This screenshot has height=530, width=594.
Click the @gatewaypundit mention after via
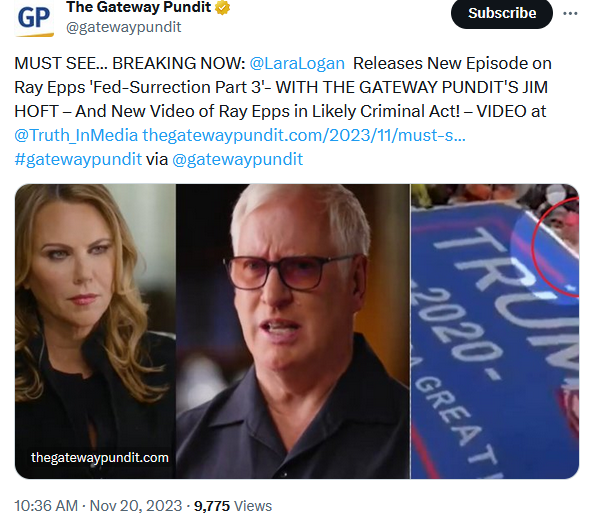pyautogui.click(x=238, y=159)
